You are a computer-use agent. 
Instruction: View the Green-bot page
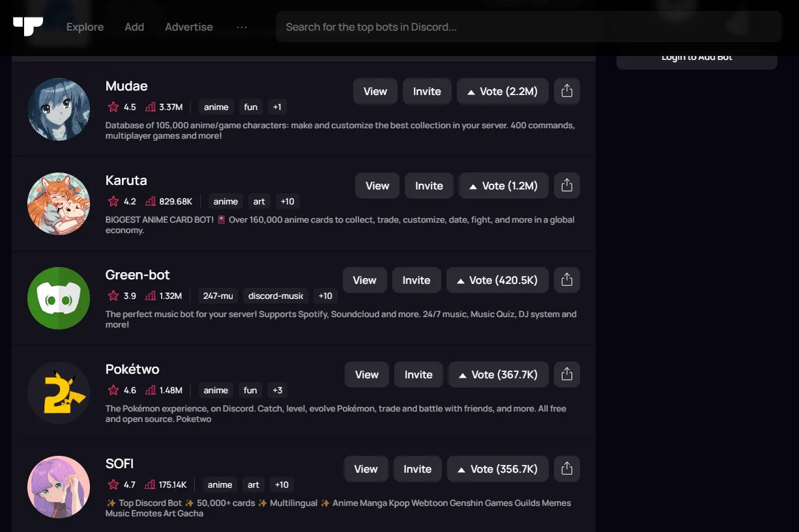pyautogui.click(x=365, y=280)
